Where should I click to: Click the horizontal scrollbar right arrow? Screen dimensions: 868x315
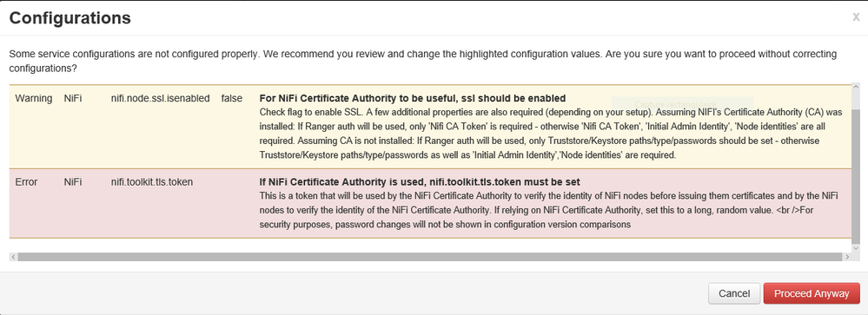846,257
